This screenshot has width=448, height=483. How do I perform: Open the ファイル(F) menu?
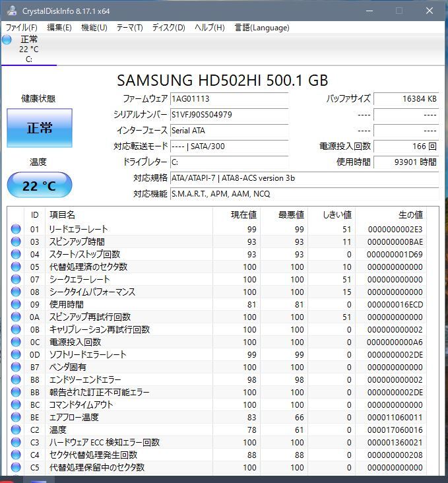tap(22, 28)
